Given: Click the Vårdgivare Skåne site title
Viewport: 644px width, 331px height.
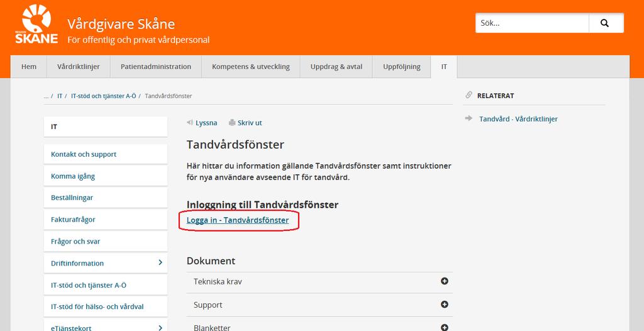Looking at the screenshot, I should tap(121, 24).
